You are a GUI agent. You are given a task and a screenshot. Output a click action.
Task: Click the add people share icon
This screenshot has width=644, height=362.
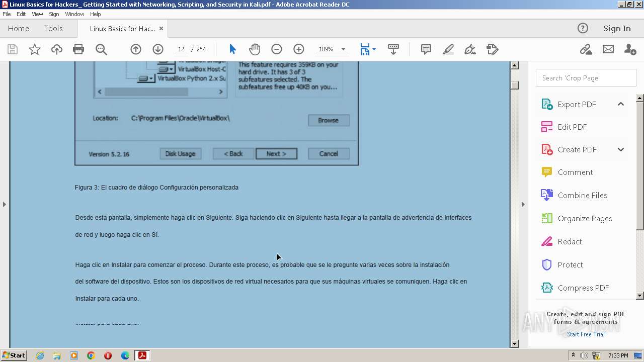click(630, 49)
